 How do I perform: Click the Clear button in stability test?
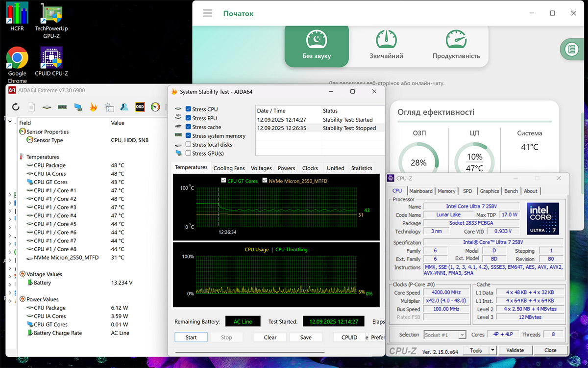click(x=270, y=337)
